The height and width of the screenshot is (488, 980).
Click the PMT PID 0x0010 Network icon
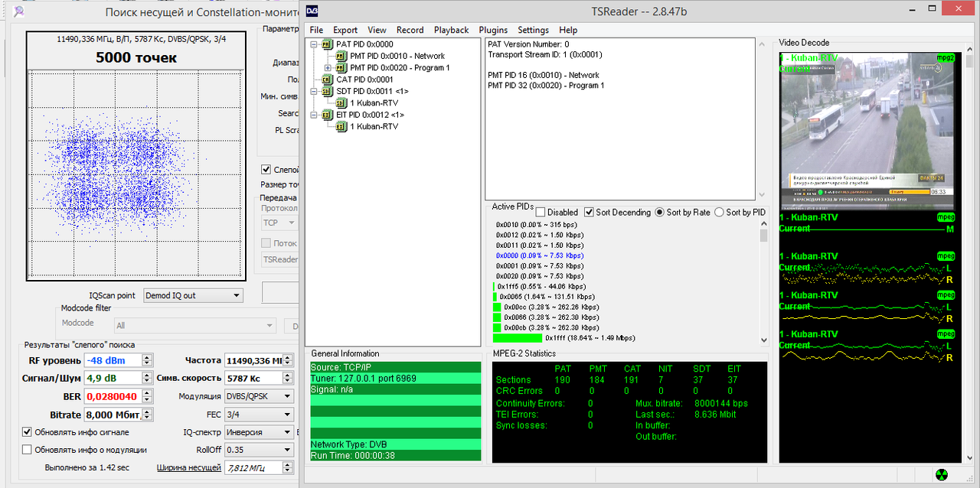coord(341,56)
